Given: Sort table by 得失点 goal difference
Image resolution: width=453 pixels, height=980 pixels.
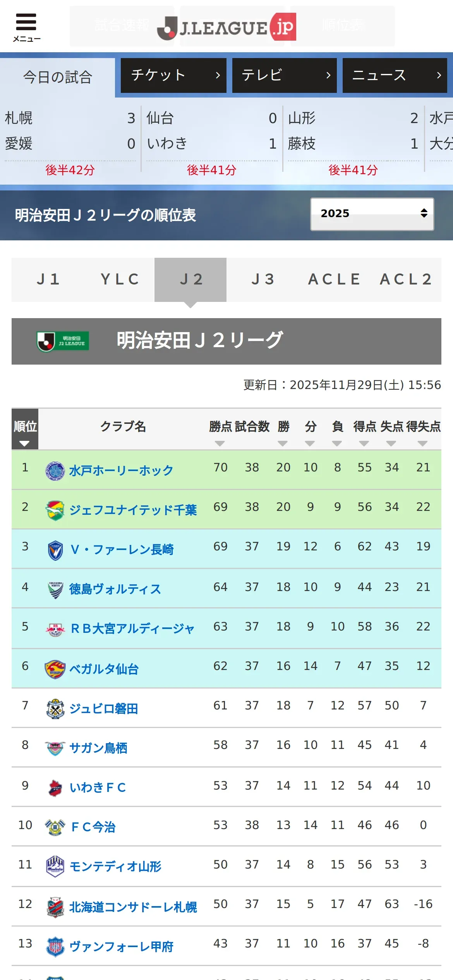Looking at the screenshot, I should click(x=423, y=432).
